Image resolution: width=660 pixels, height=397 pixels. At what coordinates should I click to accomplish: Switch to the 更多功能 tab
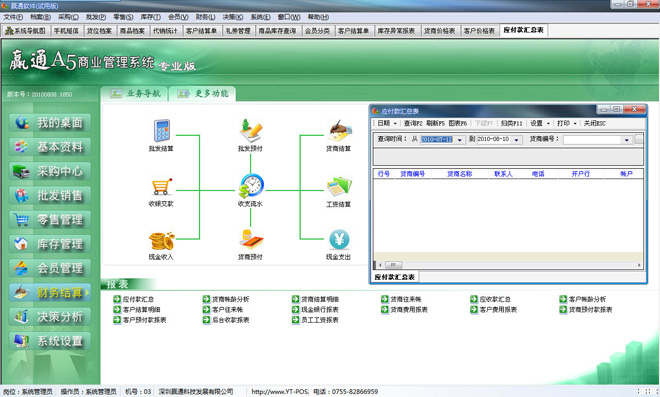tap(203, 93)
